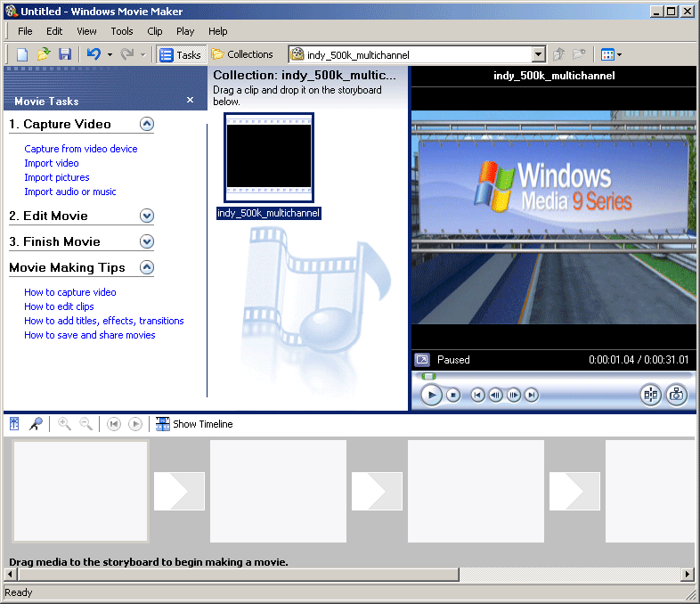The width and height of the screenshot is (700, 604).
Task: Switch preview to full screen icon
Action: click(x=422, y=359)
